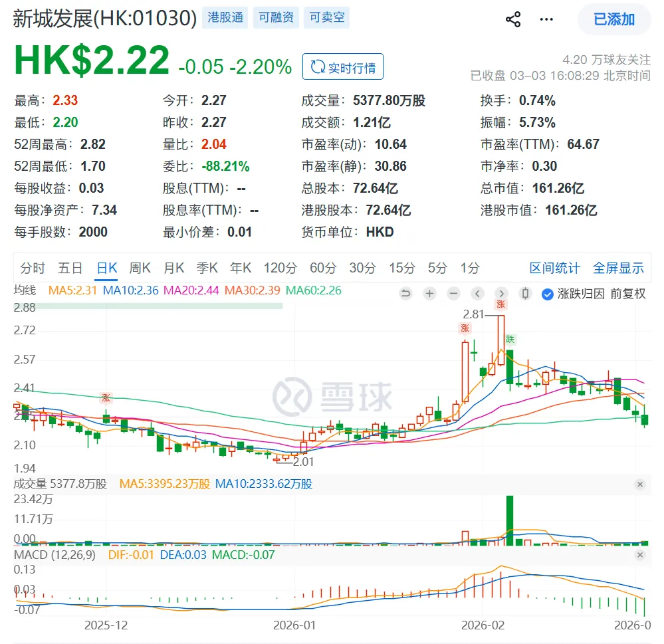Image resolution: width=664 pixels, height=644 pixels.
Task: Click the 总市值 161.26亿 value
Action: pos(558,188)
